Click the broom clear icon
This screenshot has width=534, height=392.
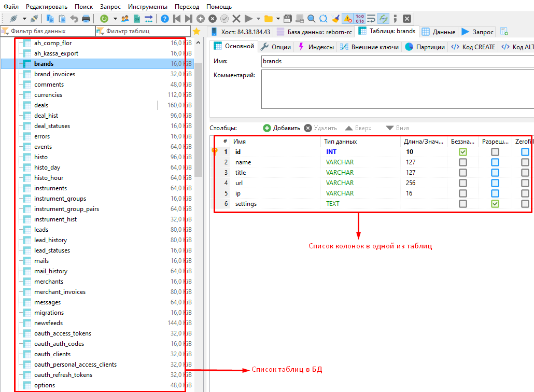(335, 18)
